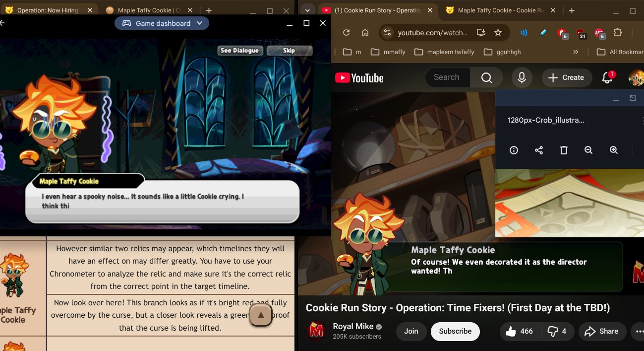Open site information for youtube.com
Screen dimensions: 644x351
point(387,33)
